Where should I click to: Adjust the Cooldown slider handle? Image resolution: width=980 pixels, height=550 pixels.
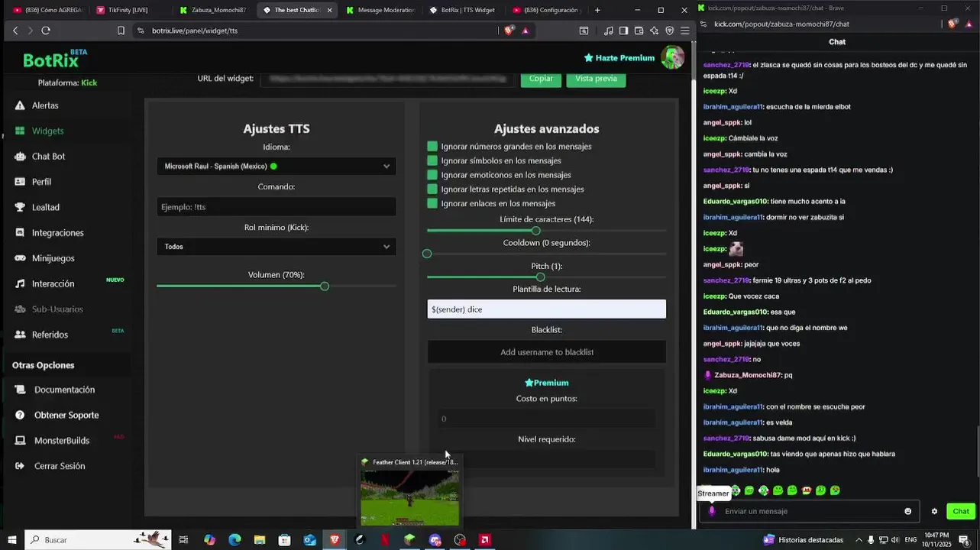(x=427, y=254)
